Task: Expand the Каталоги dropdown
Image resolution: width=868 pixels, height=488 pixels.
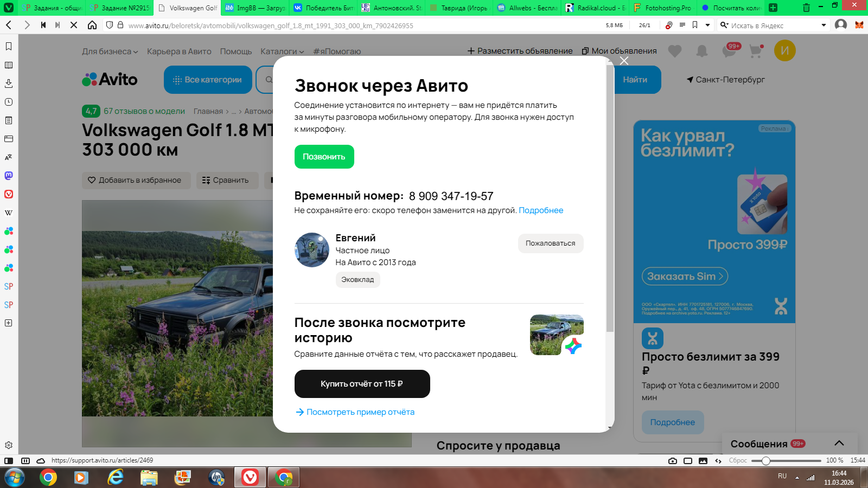Action: coord(282,52)
